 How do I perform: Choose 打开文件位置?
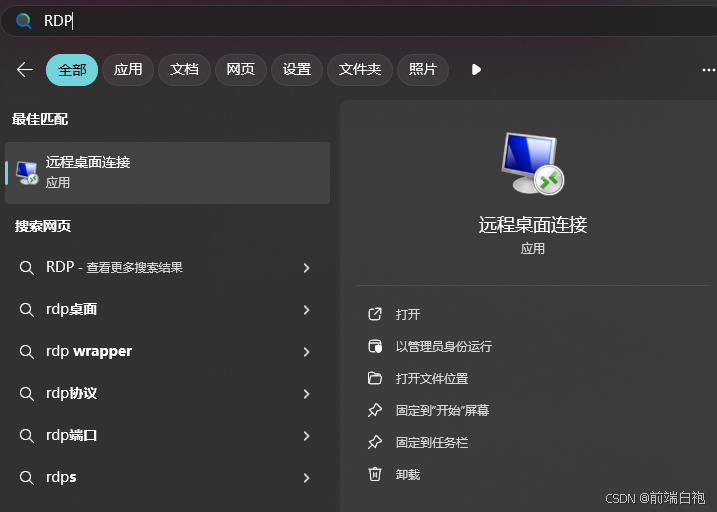(432, 379)
